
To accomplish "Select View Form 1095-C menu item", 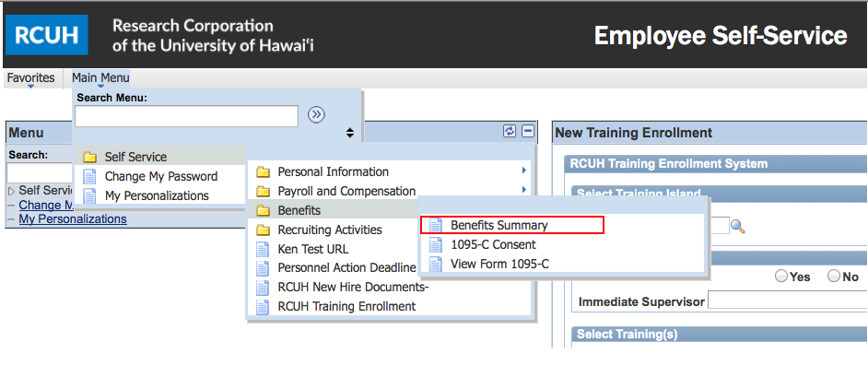I will coord(499,264).
